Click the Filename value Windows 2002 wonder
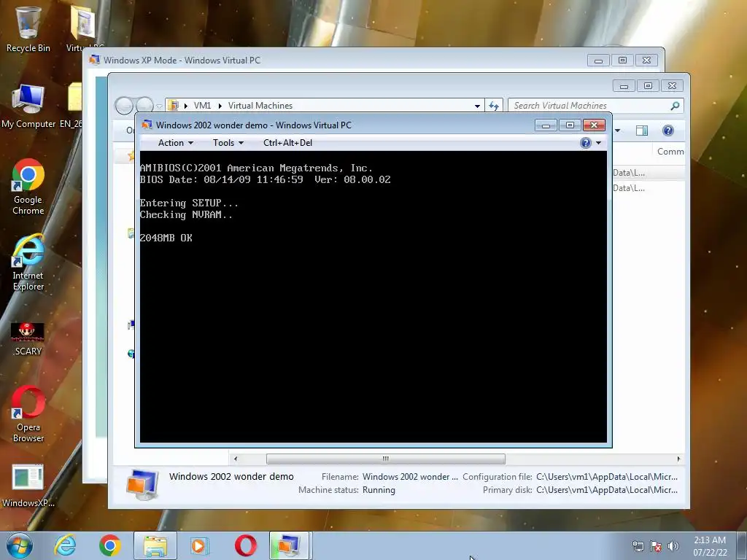The height and width of the screenshot is (560, 747). tap(410, 477)
